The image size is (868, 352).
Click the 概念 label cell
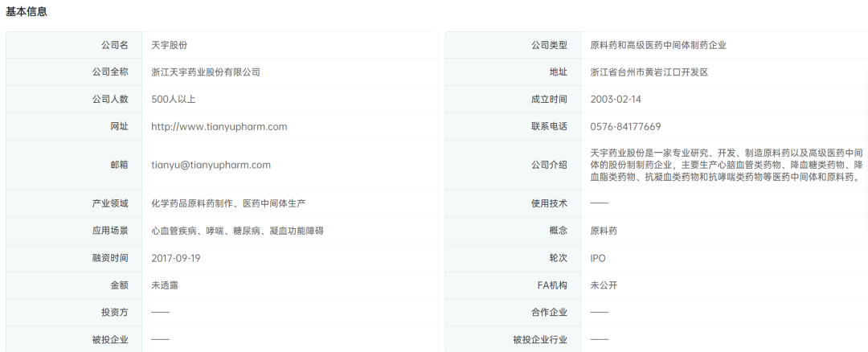click(513, 231)
